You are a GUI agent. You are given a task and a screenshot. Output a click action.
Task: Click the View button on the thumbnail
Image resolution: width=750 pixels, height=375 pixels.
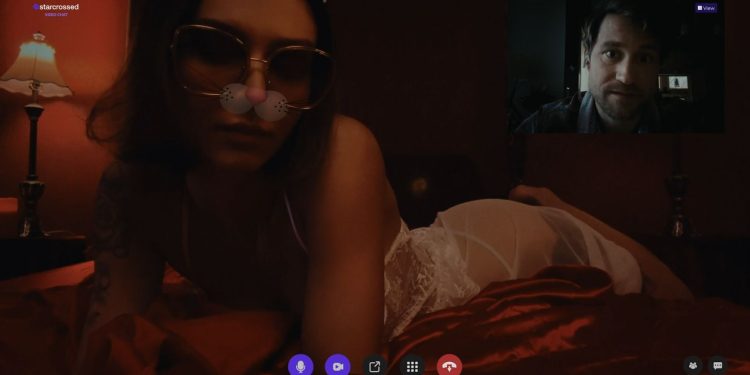706,8
